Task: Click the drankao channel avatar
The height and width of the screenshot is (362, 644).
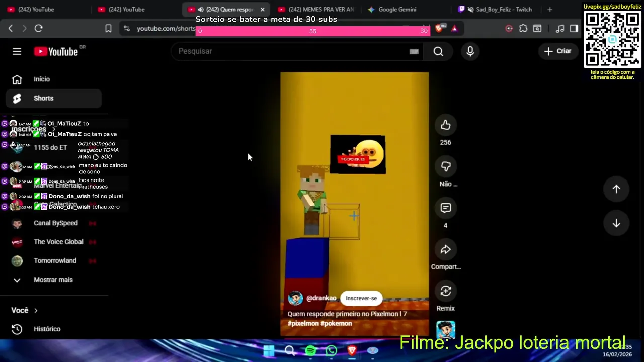Action: coord(295,298)
